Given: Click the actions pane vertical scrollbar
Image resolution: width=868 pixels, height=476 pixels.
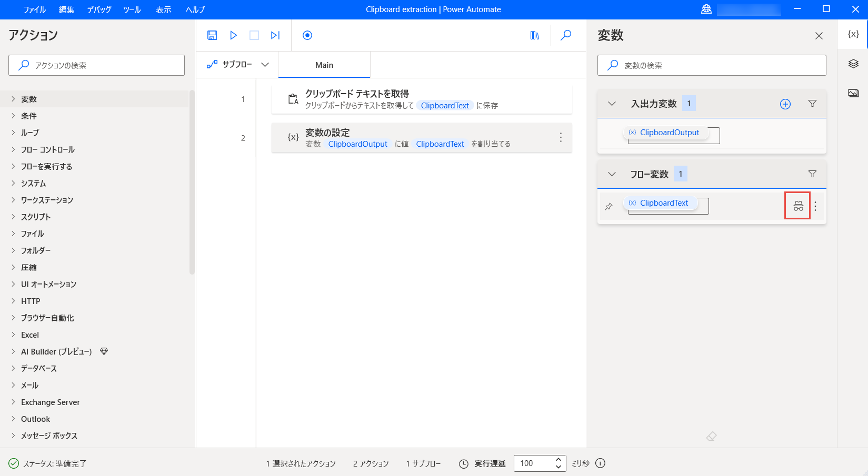Looking at the screenshot, I should [192, 182].
